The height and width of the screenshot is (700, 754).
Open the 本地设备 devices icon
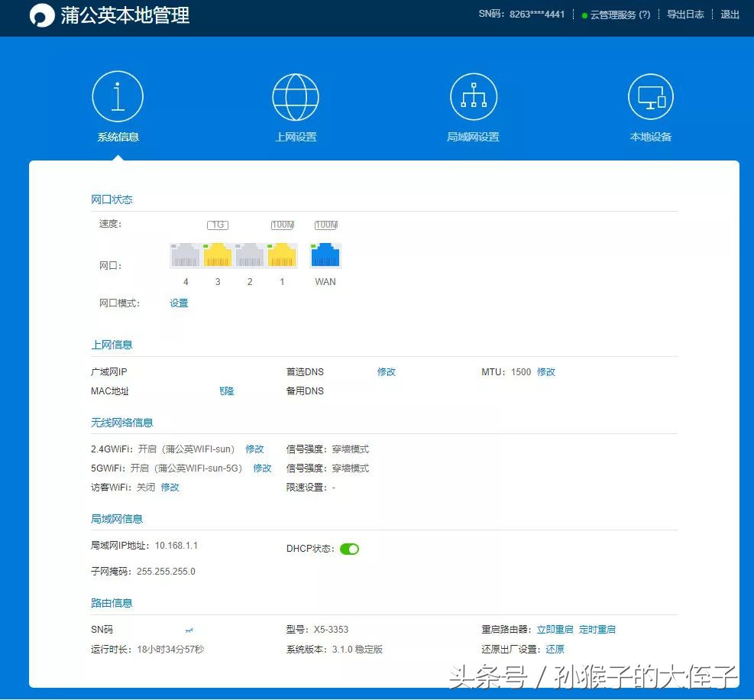tap(651, 96)
